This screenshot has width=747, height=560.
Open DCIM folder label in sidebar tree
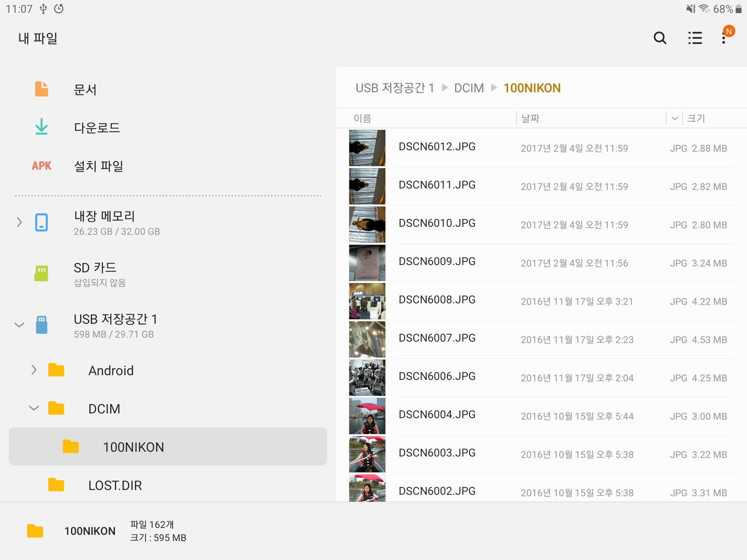104,409
